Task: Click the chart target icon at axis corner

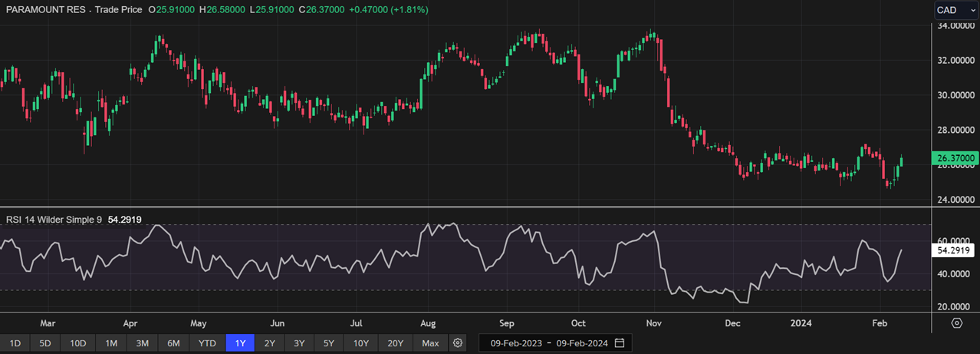Action: (956, 323)
